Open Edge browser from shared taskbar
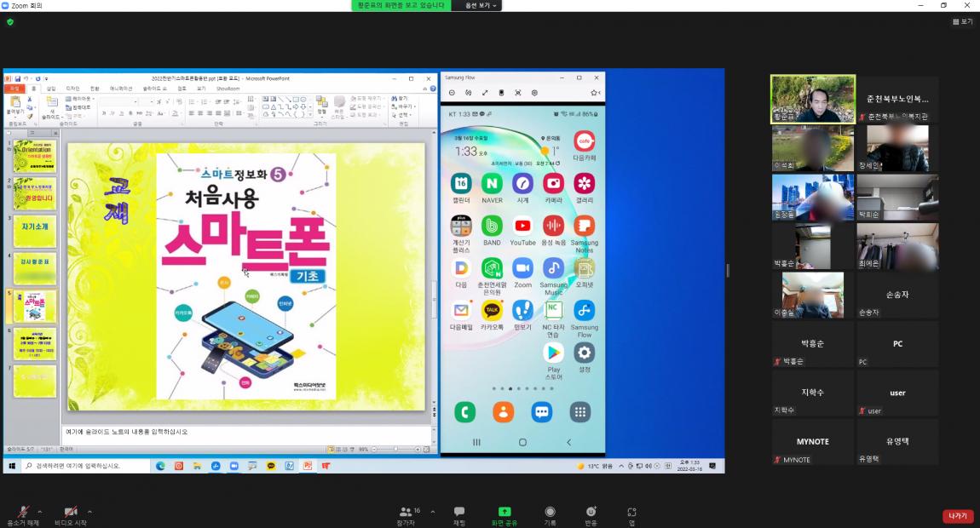Image resolution: width=980 pixels, height=528 pixels. [160, 466]
